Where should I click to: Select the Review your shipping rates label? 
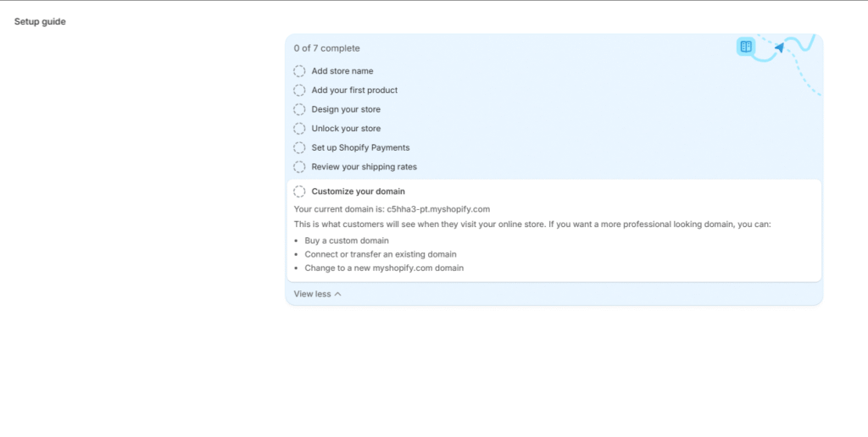[364, 167]
